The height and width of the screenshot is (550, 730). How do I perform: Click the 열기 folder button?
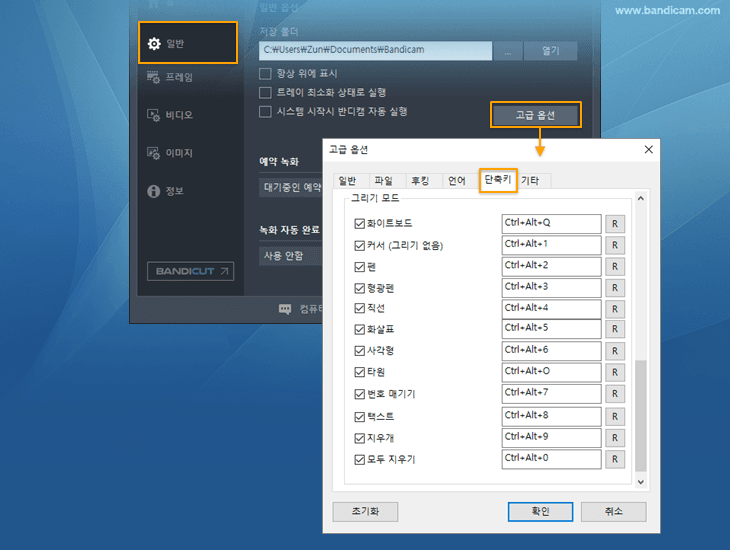pos(551,50)
